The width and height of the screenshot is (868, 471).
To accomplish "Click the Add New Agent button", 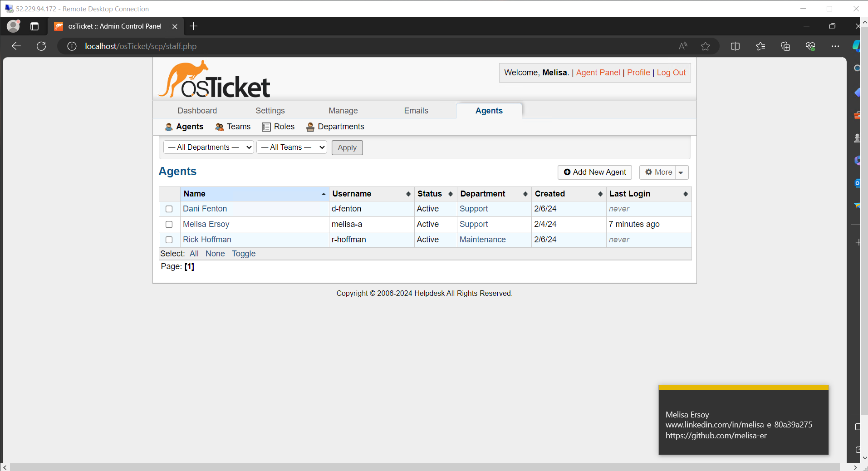I will pyautogui.click(x=595, y=172).
